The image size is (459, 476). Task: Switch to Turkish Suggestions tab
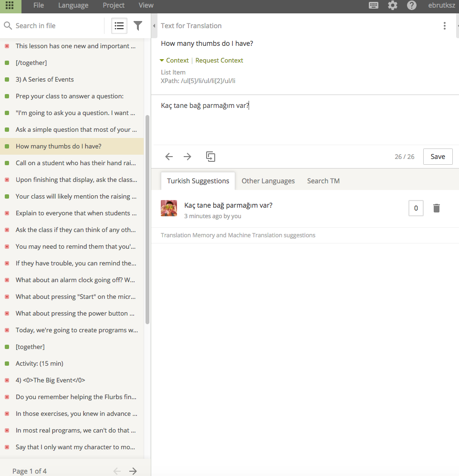pyautogui.click(x=198, y=181)
